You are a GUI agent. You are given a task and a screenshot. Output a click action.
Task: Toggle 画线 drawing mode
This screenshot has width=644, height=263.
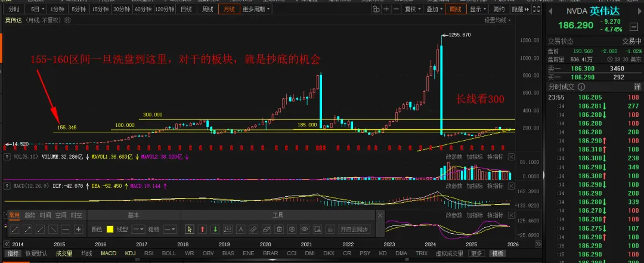click(456, 9)
